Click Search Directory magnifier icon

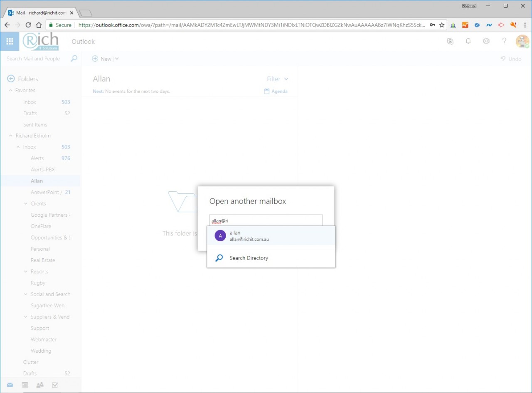219,258
